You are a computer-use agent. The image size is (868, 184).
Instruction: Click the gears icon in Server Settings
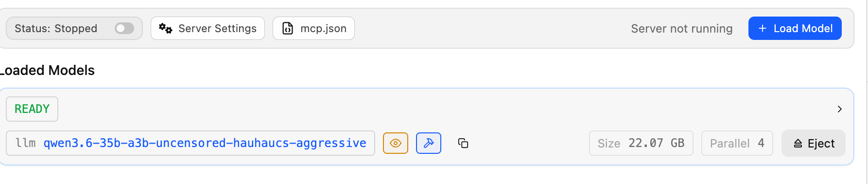tap(165, 28)
